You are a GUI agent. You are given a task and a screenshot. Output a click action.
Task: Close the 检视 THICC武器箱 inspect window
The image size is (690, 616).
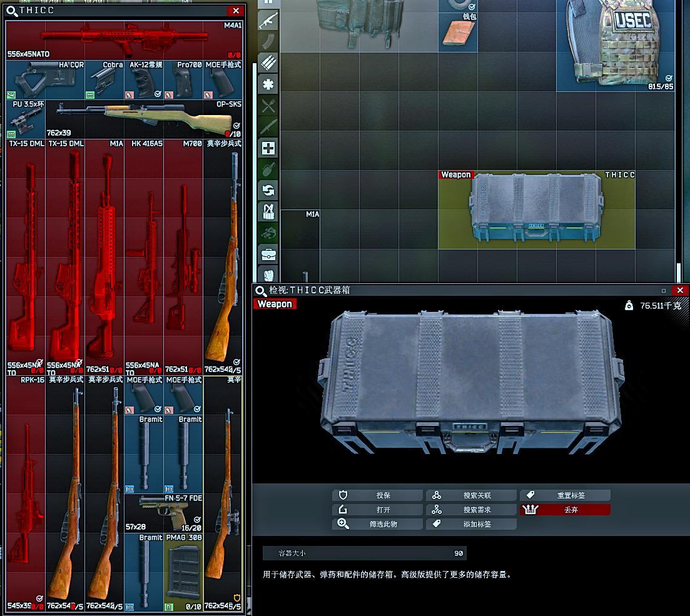(681, 290)
